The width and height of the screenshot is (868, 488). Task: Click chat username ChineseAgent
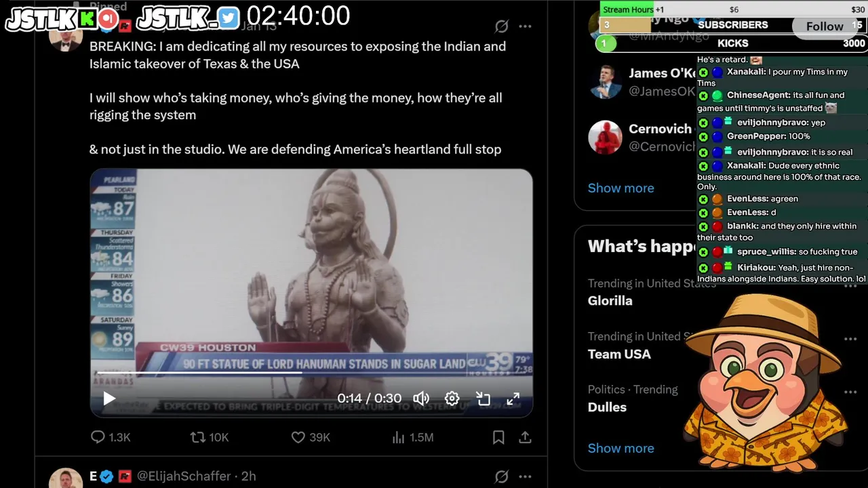(x=758, y=96)
